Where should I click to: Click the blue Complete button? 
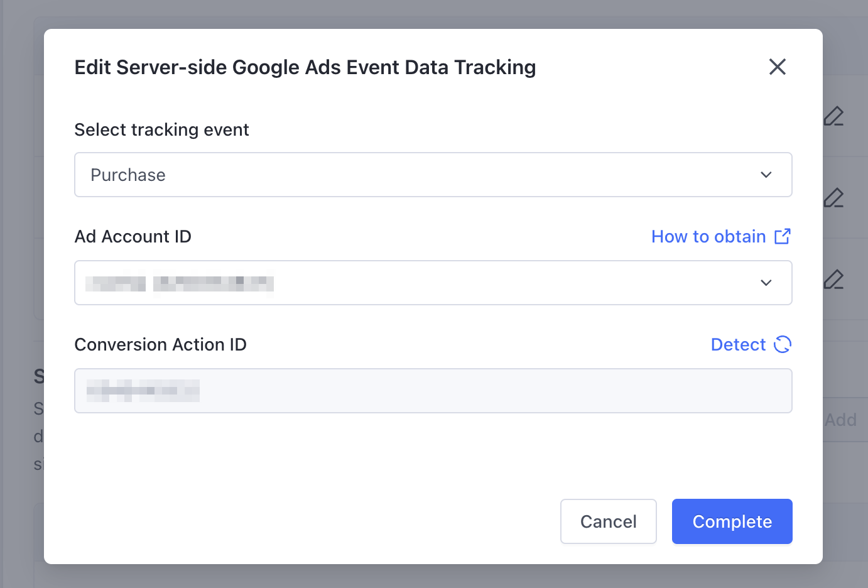pos(732,521)
